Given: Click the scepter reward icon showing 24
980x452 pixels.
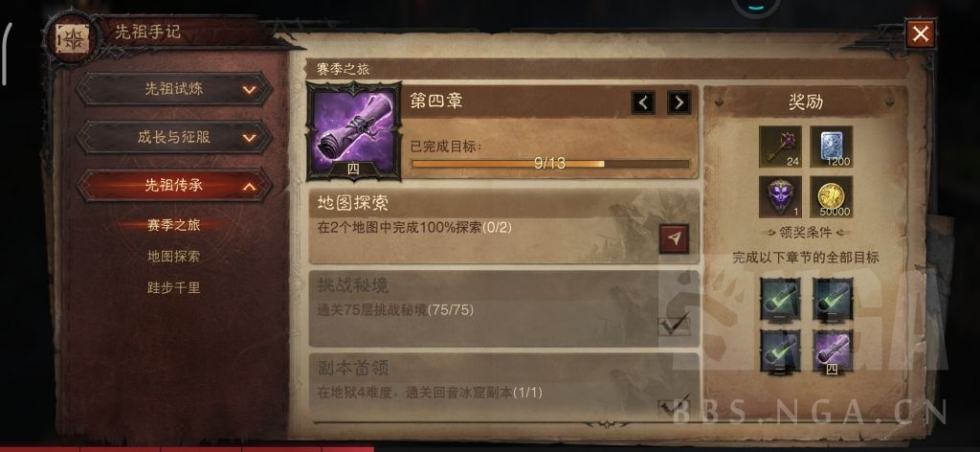Looking at the screenshot, I should click(x=780, y=147).
